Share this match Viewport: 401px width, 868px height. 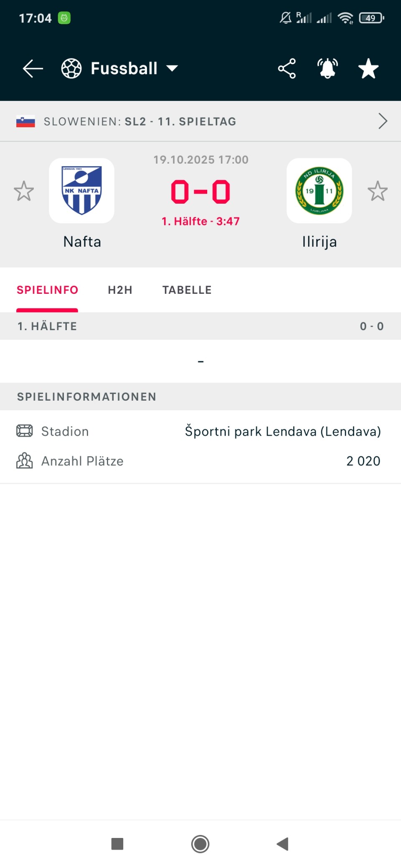coord(287,69)
